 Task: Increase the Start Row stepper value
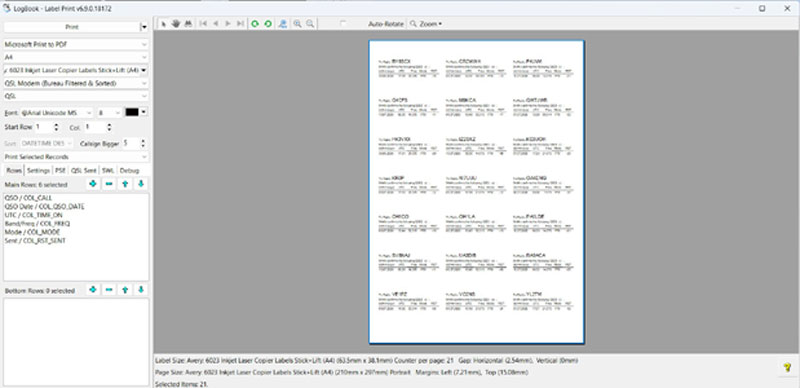tap(56, 125)
